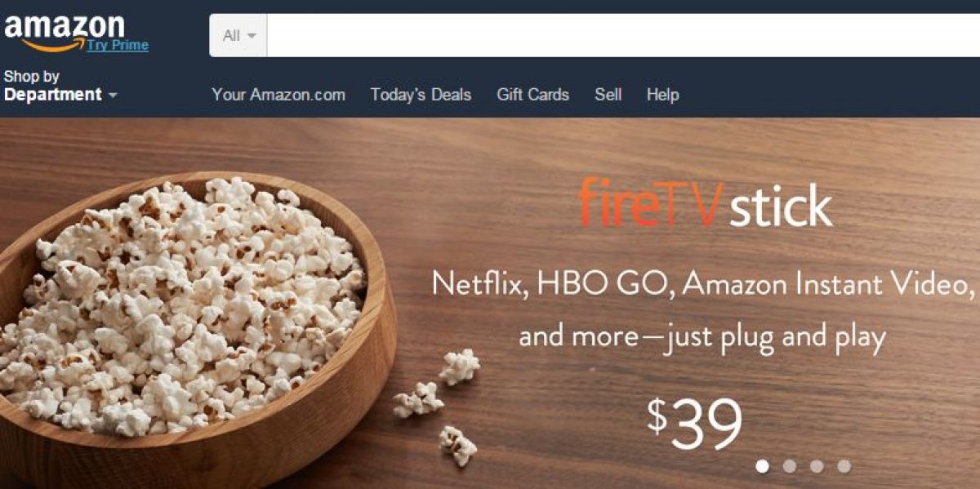This screenshot has width=980, height=489.
Task: Open the Help page
Action: (662, 95)
